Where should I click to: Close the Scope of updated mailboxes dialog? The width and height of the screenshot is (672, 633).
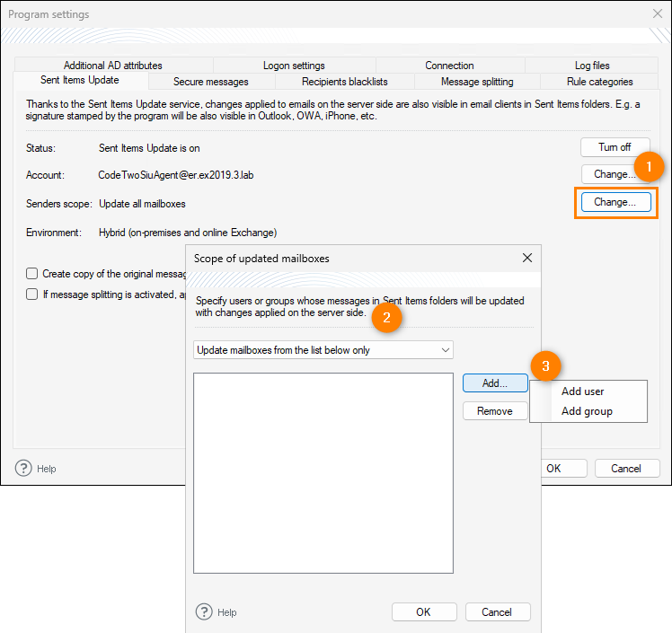point(527,258)
